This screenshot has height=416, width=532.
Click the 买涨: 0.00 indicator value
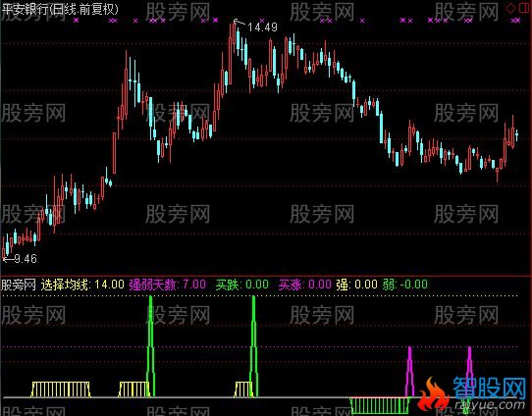(304, 285)
